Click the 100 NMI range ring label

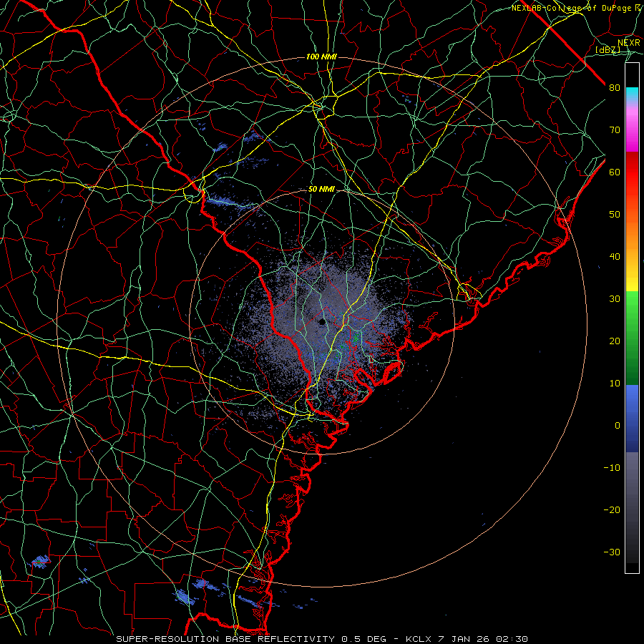(321, 57)
